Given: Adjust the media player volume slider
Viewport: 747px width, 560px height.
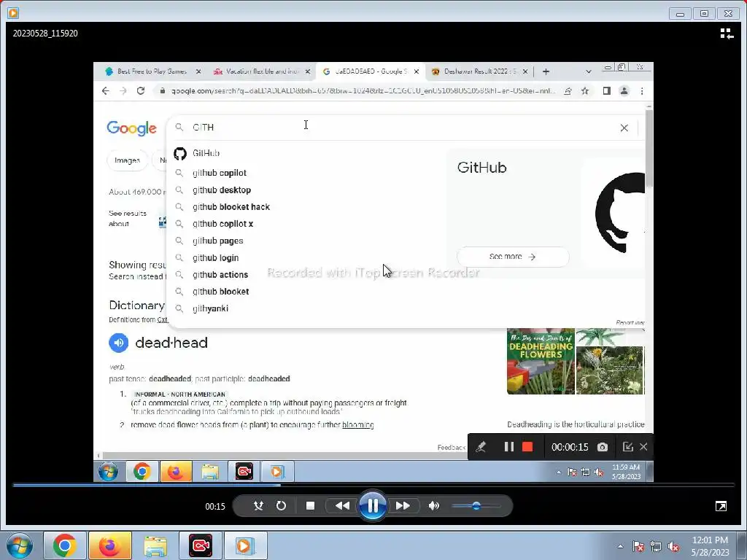Looking at the screenshot, I should click(x=476, y=506).
